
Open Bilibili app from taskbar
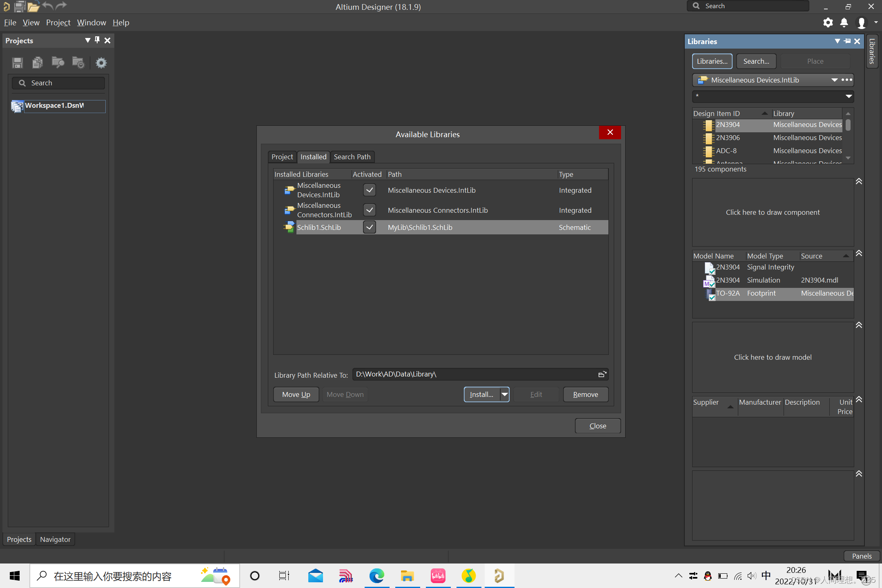[x=438, y=576]
